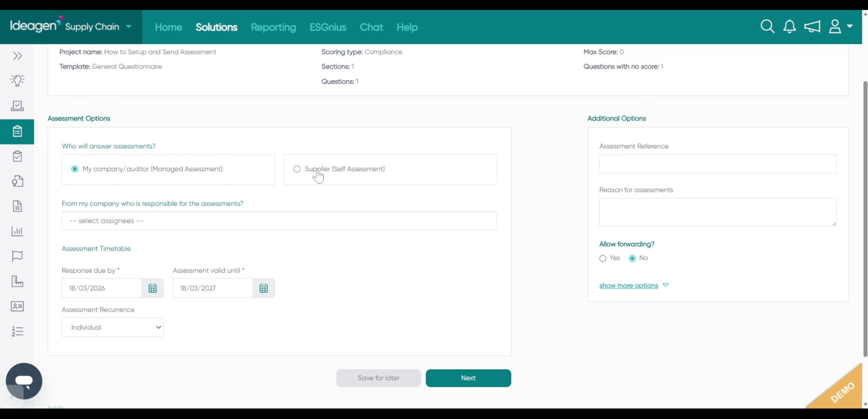The width and height of the screenshot is (868, 419).
Task: Click the Assessment valid until date field
Action: coord(212,288)
